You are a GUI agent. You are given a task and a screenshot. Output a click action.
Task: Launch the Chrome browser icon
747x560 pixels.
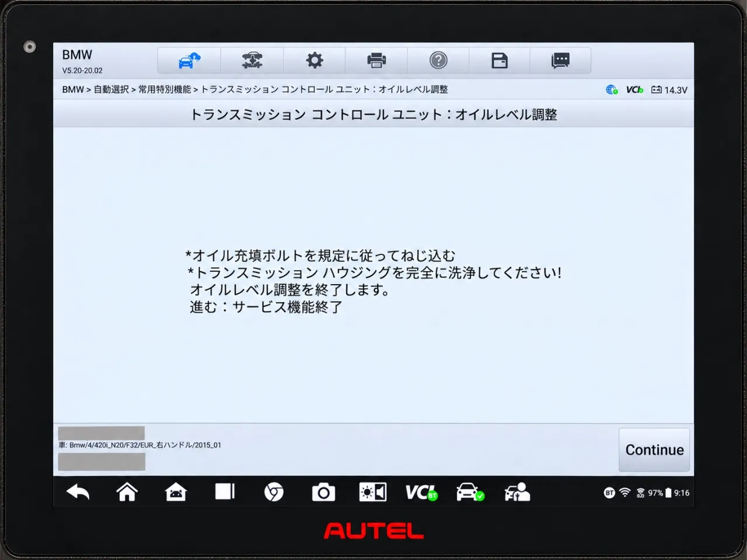[x=274, y=492]
